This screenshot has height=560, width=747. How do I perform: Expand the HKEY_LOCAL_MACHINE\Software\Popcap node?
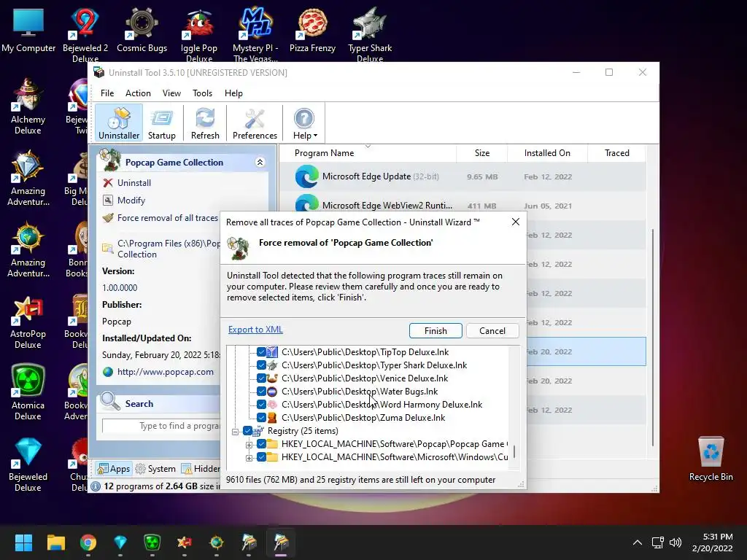pos(249,445)
